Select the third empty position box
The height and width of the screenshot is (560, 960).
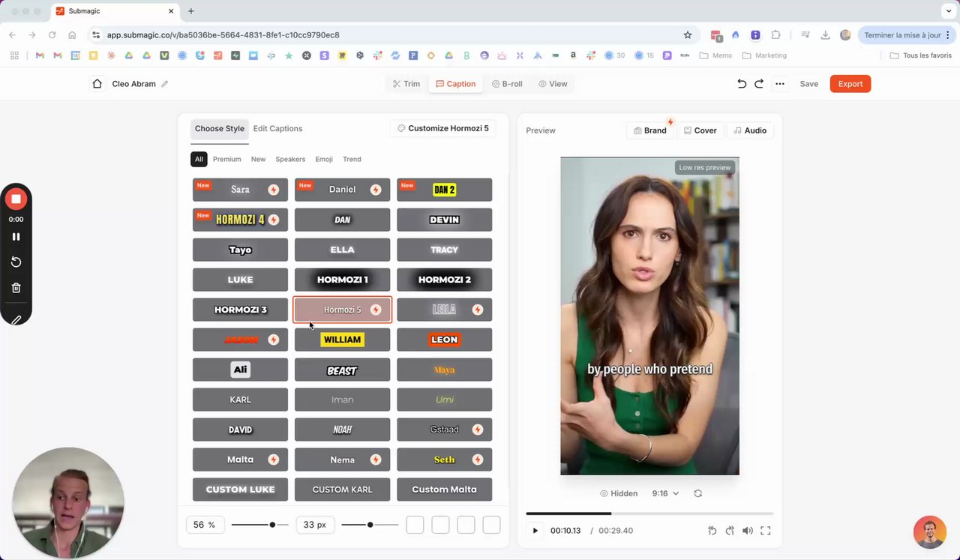click(x=466, y=525)
